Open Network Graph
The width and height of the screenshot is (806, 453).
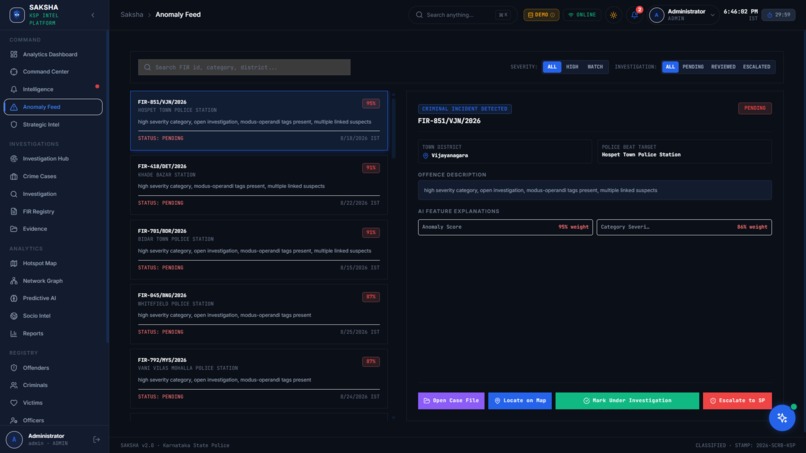42,281
